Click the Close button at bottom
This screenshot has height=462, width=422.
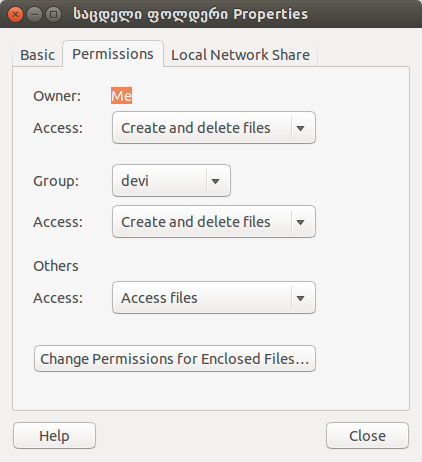point(367,436)
